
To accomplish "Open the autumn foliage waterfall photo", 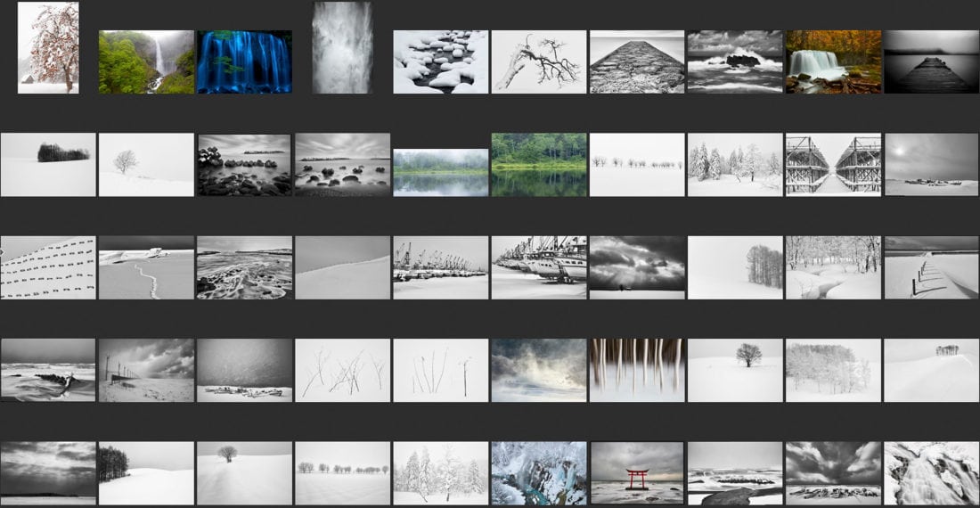I will pos(833,62).
